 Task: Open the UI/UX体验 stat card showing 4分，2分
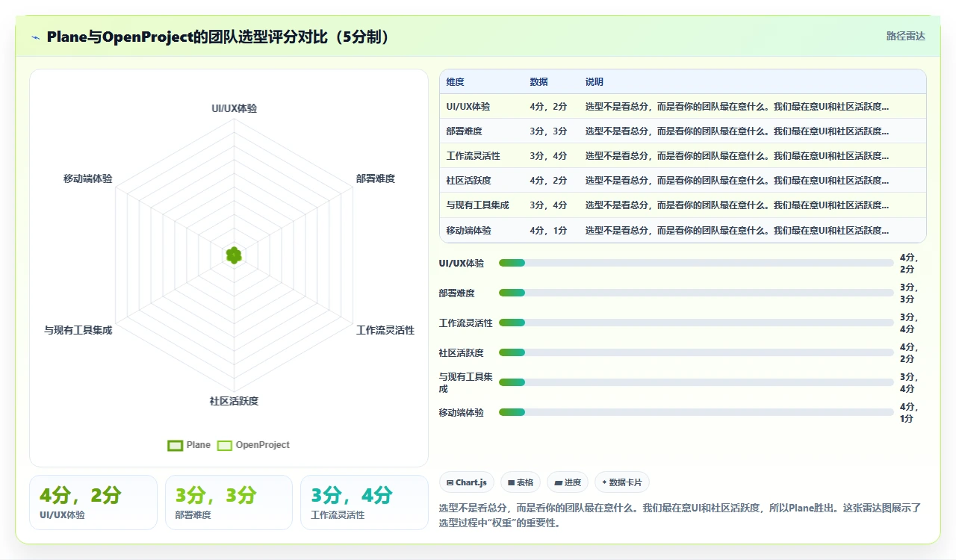pyautogui.click(x=93, y=503)
